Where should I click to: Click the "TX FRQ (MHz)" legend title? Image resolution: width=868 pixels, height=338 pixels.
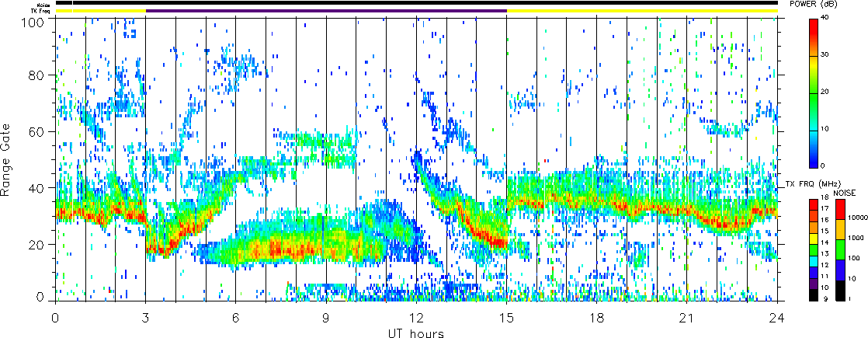click(x=813, y=184)
